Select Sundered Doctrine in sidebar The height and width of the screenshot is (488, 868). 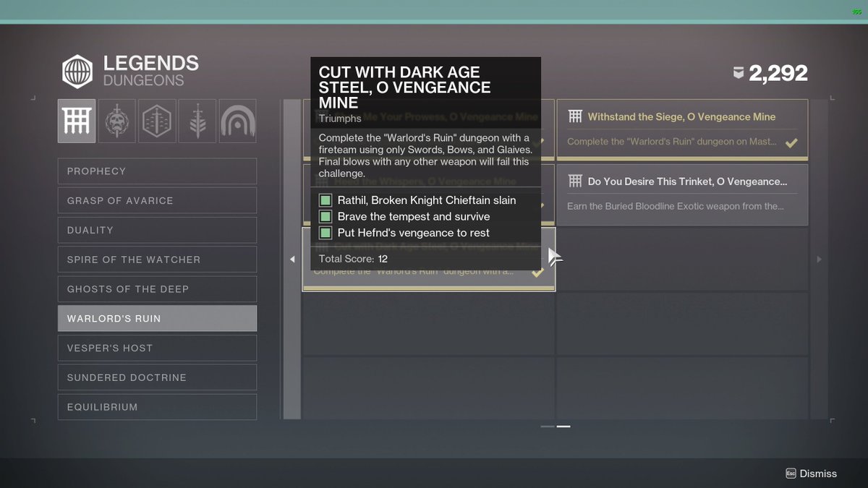click(157, 377)
